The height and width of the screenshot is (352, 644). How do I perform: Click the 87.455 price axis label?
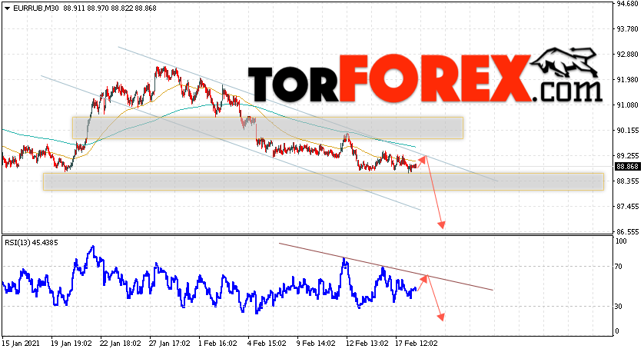coord(628,207)
